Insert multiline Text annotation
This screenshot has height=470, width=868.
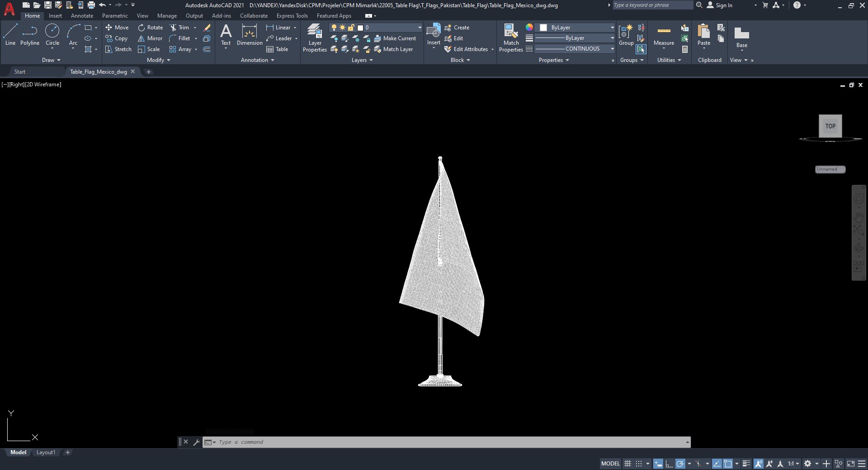[x=226, y=35]
